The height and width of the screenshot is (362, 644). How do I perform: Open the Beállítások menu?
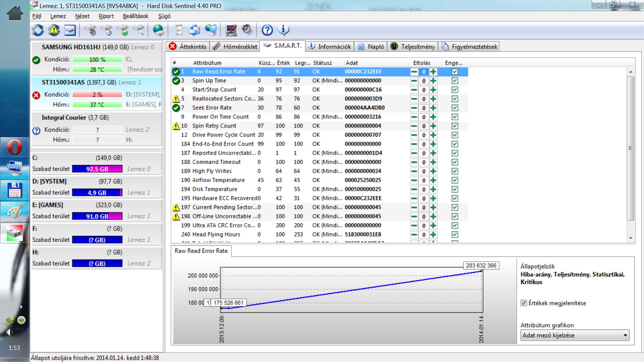pos(136,16)
